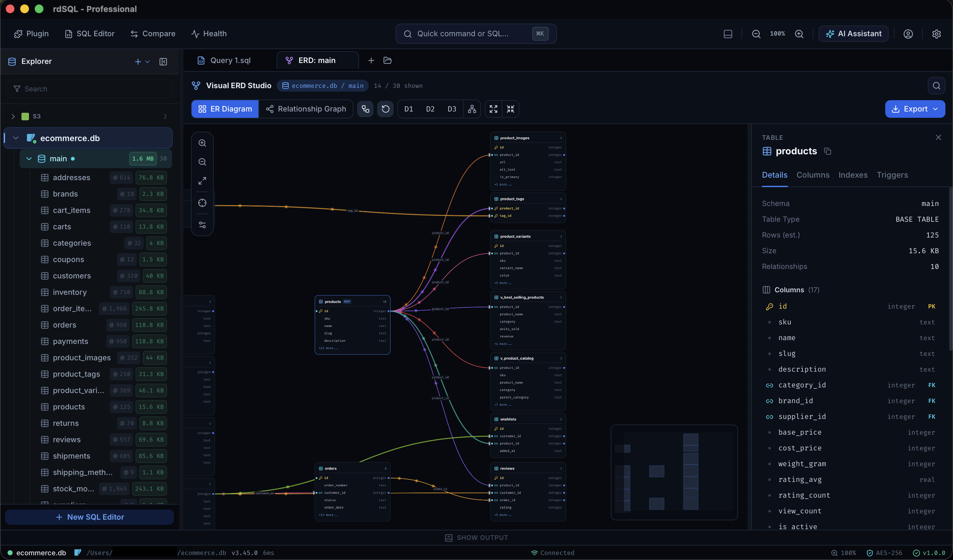Set depth to D2

click(x=430, y=109)
